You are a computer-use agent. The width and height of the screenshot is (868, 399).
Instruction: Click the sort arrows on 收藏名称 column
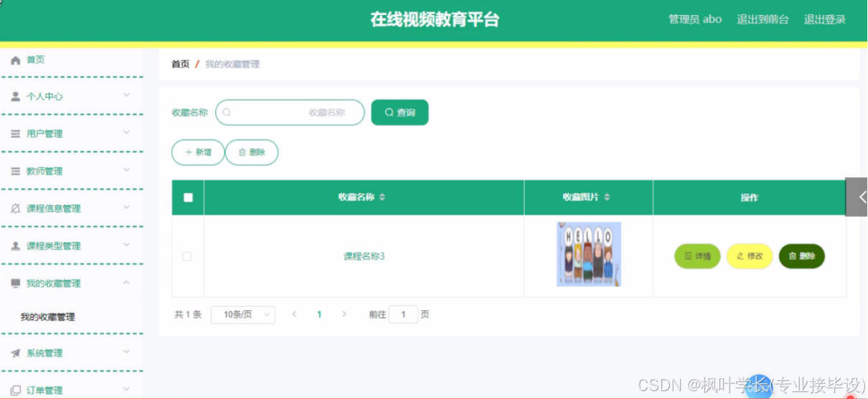382,197
